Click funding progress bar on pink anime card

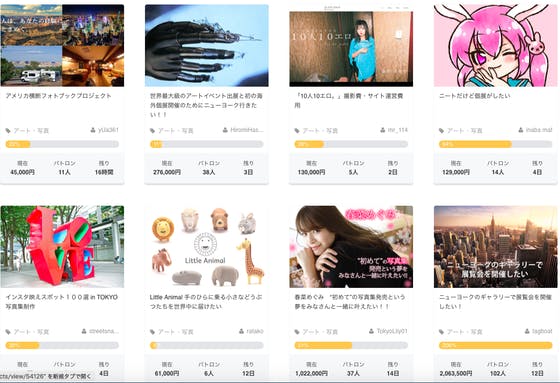496,144
